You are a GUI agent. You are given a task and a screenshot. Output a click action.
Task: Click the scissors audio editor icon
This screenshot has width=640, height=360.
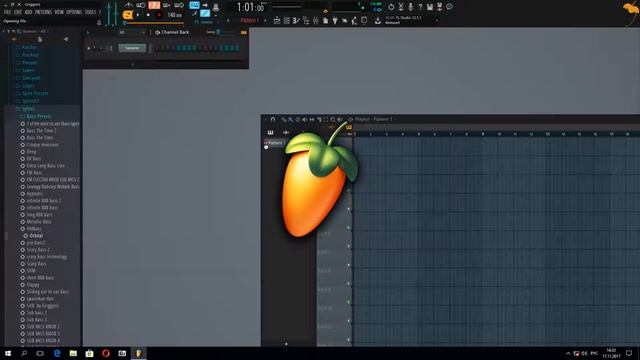point(401,7)
